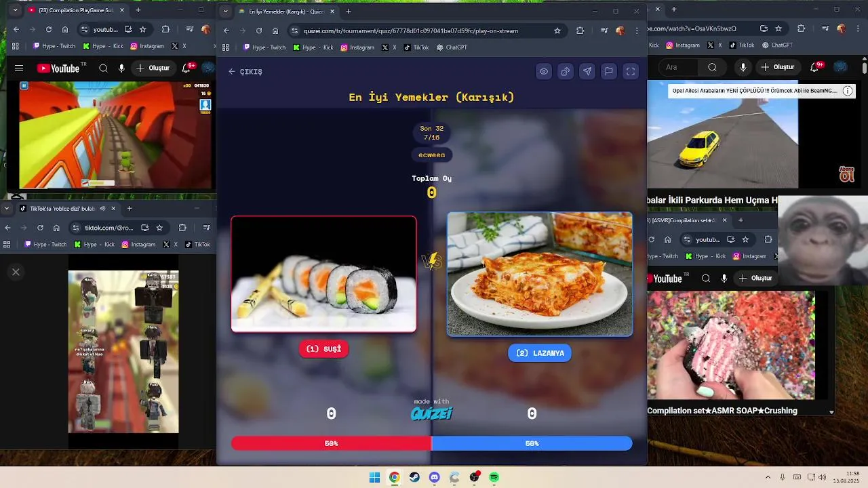Click the ecweea username badge
The width and height of the screenshot is (868, 488).
432,155
